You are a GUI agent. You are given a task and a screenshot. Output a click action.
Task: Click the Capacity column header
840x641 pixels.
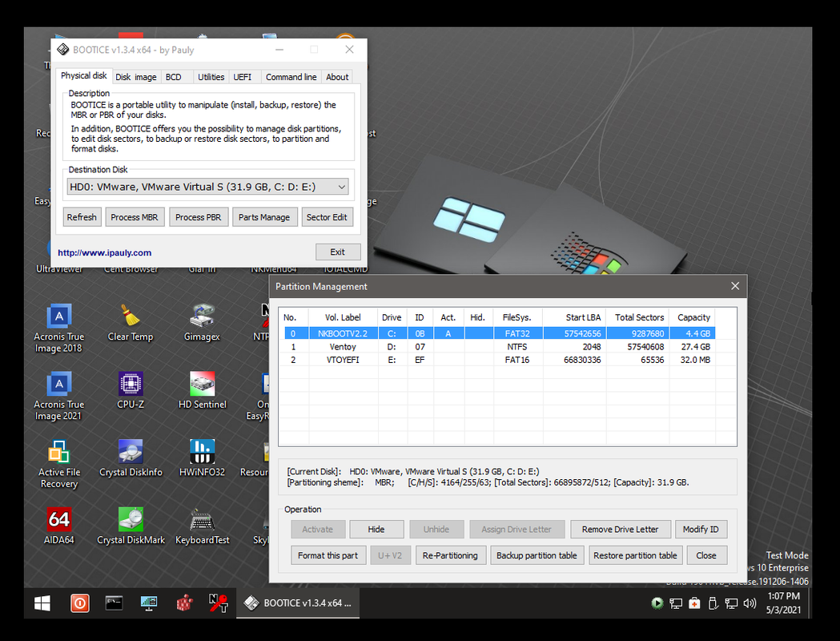click(x=693, y=317)
